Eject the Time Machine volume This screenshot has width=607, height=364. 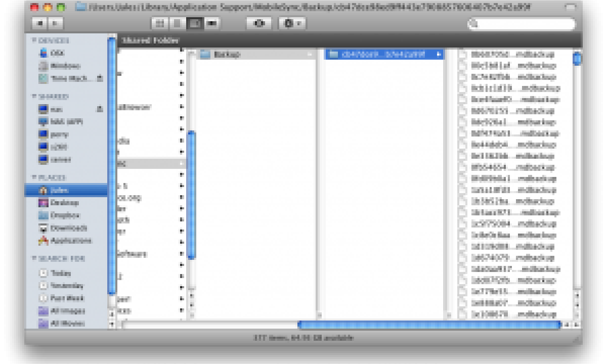100,78
